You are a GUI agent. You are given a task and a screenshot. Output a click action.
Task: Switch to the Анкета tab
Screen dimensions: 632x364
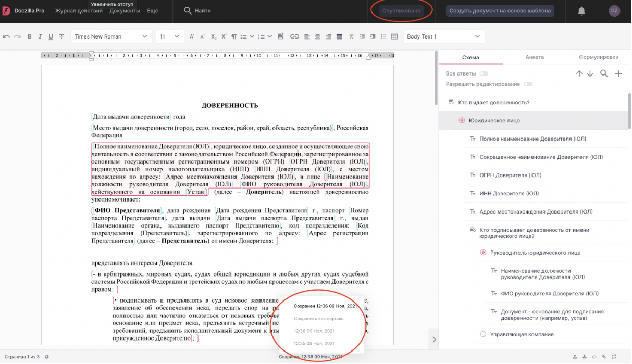(535, 57)
